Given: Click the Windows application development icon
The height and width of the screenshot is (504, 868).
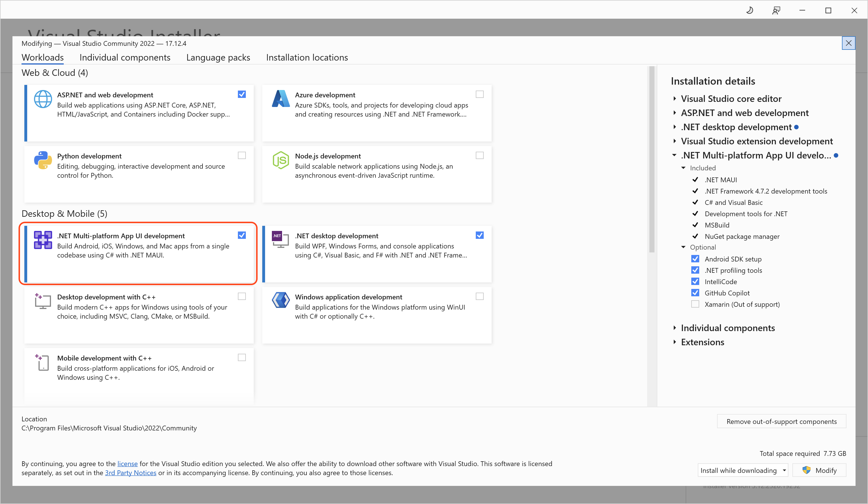Looking at the screenshot, I should pyautogui.click(x=281, y=301).
